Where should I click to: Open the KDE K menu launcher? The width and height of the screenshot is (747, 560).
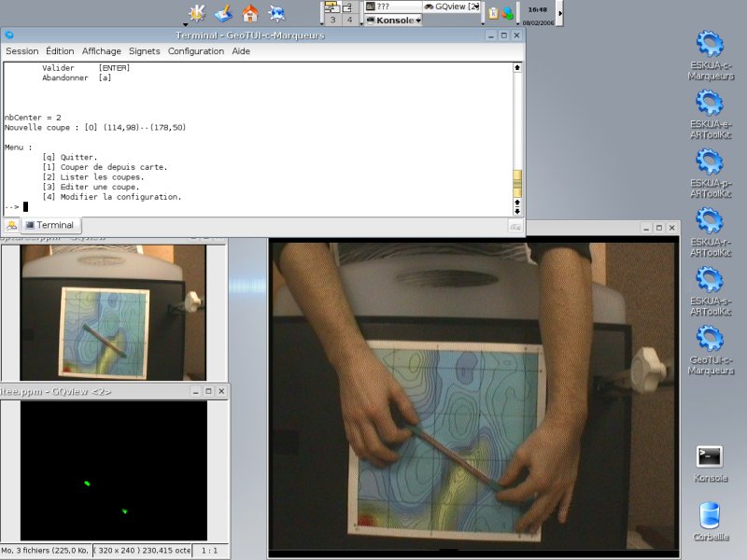197,13
